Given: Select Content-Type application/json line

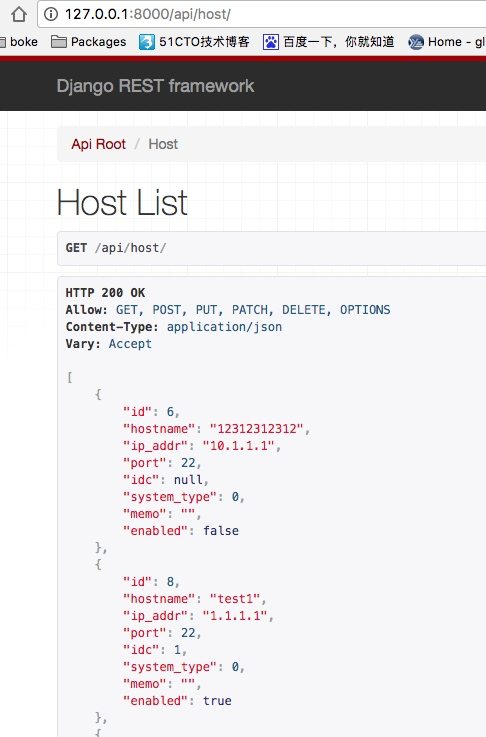Looking at the screenshot, I should [174, 327].
